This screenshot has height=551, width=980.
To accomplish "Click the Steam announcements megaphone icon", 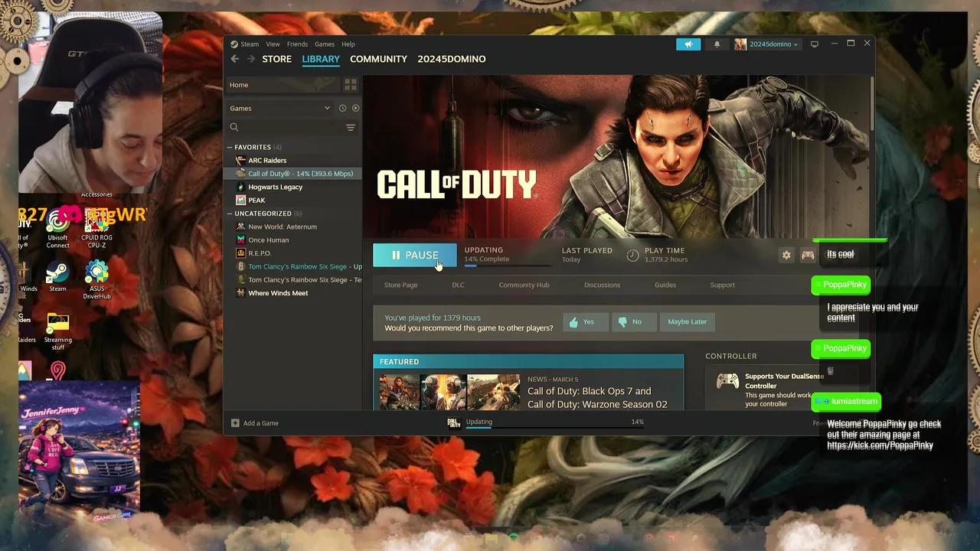I will click(688, 44).
